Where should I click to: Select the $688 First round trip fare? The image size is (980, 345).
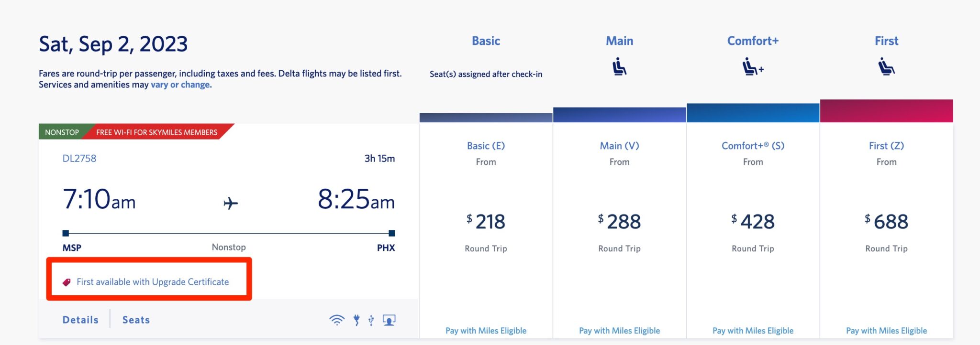click(x=887, y=222)
